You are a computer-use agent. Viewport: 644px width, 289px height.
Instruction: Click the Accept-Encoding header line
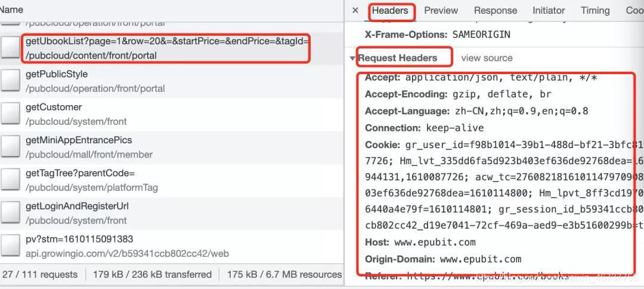tap(458, 94)
